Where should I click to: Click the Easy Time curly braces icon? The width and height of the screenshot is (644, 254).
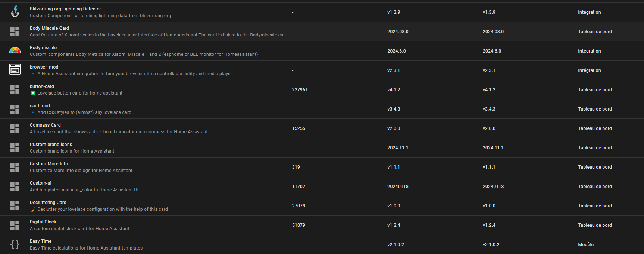pyautogui.click(x=15, y=245)
